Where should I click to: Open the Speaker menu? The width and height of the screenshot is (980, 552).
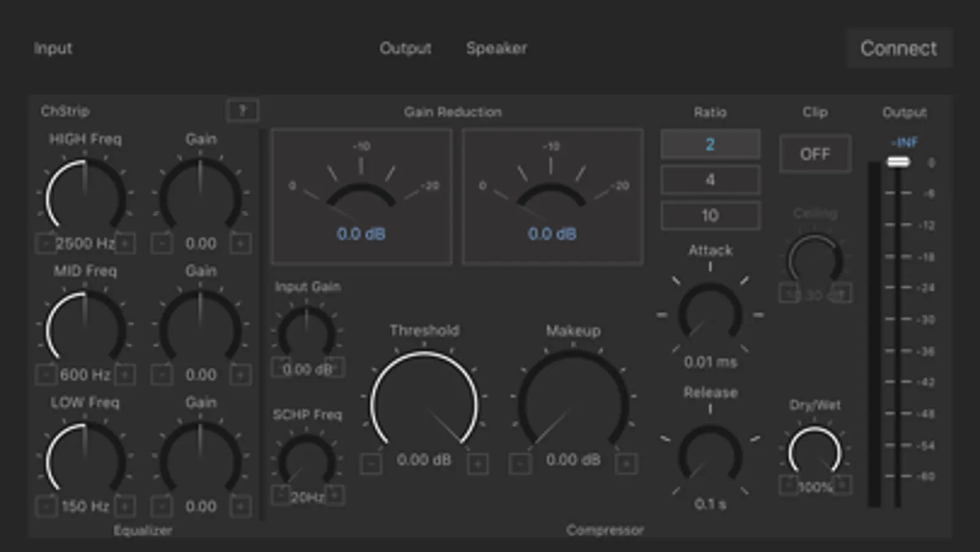[496, 48]
